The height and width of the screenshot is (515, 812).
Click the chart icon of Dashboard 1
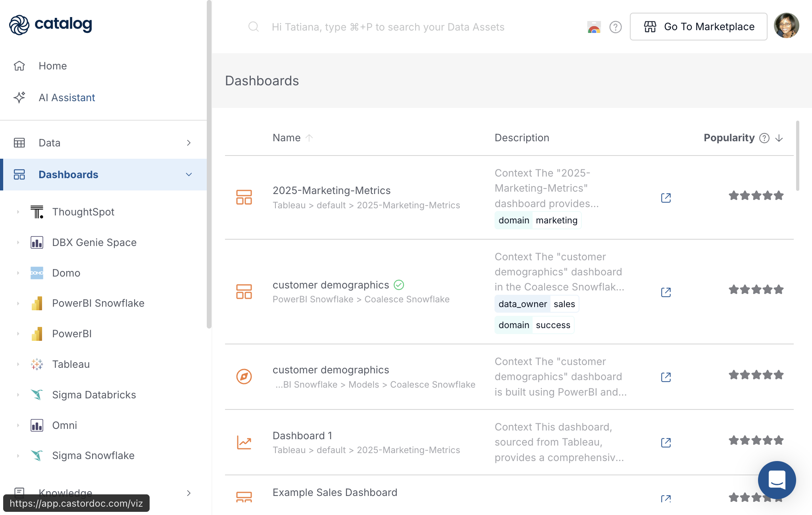click(x=244, y=442)
